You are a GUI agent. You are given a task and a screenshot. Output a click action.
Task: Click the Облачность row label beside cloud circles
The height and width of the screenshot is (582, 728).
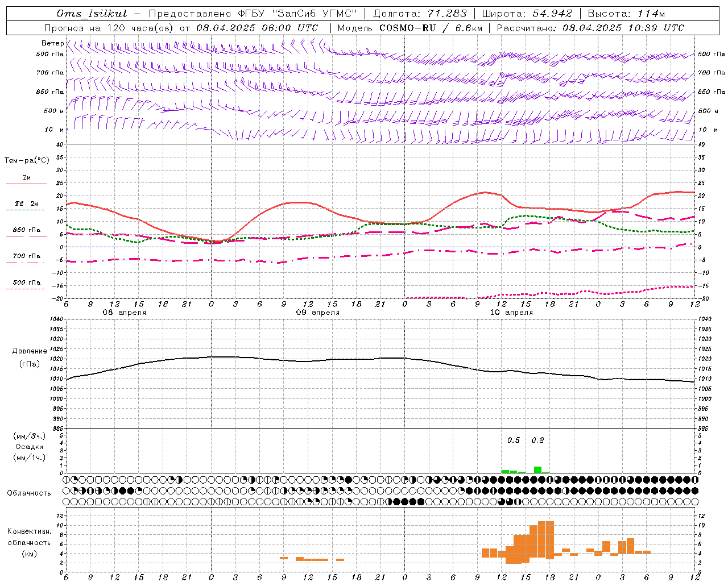(30, 493)
